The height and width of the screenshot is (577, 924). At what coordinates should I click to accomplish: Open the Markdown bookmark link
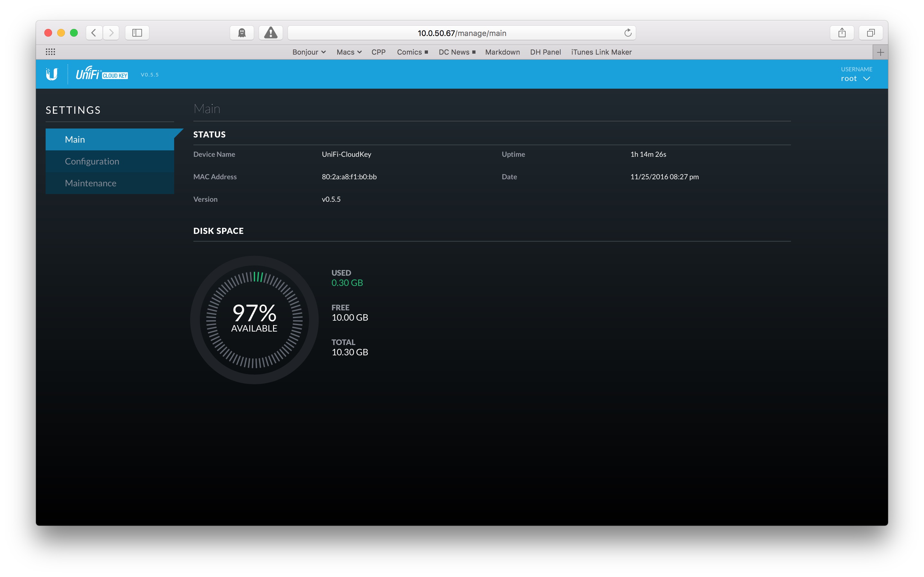[502, 52]
